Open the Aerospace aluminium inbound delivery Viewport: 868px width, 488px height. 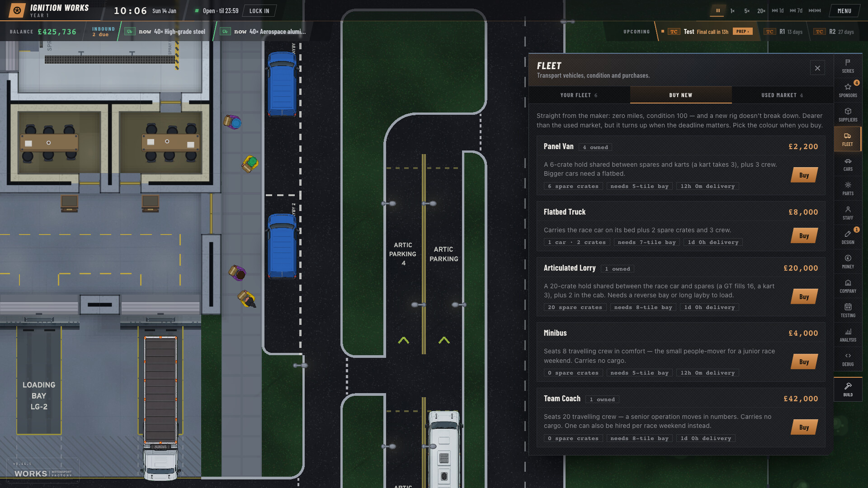[x=263, y=32]
